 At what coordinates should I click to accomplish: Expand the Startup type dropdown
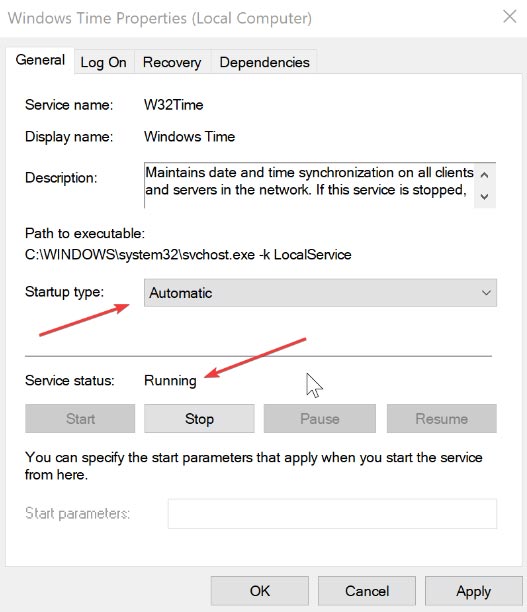[320, 293]
